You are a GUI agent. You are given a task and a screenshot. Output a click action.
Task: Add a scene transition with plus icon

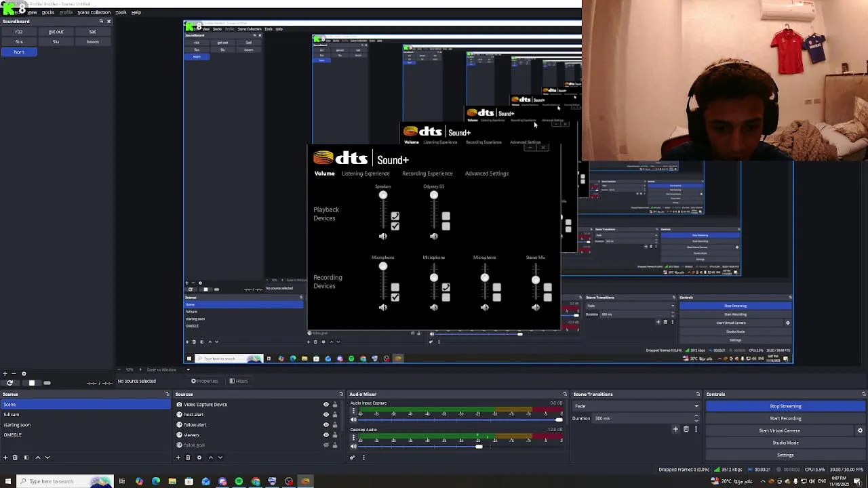tap(675, 429)
